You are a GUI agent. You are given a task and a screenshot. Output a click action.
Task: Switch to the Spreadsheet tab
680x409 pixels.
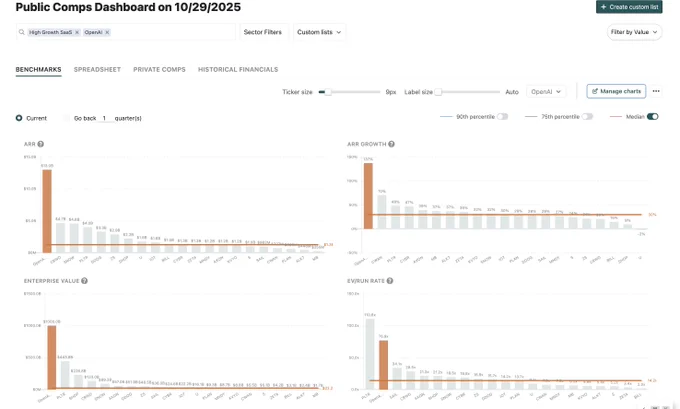pyautogui.click(x=97, y=69)
